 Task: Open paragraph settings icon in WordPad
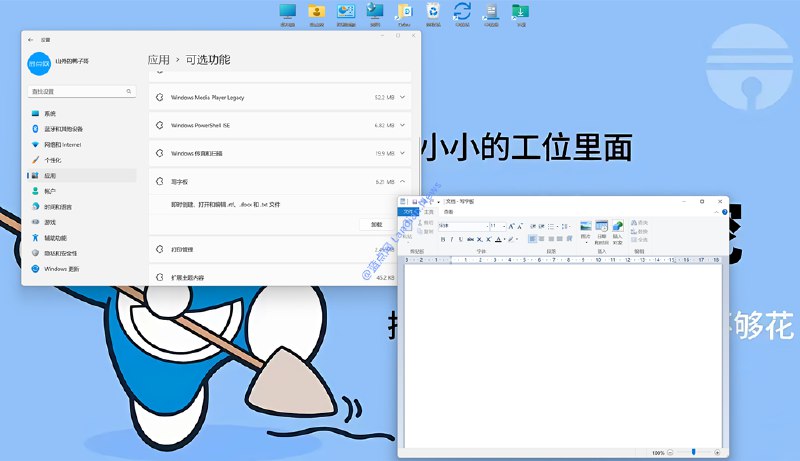[569, 239]
